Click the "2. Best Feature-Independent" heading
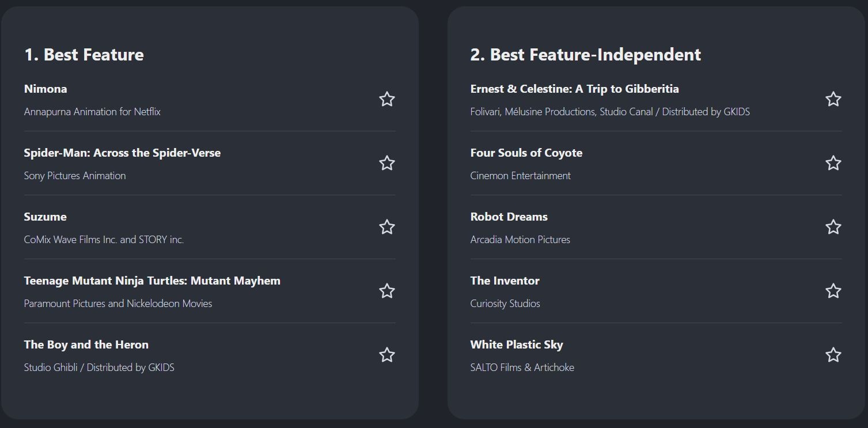 pyautogui.click(x=585, y=55)
